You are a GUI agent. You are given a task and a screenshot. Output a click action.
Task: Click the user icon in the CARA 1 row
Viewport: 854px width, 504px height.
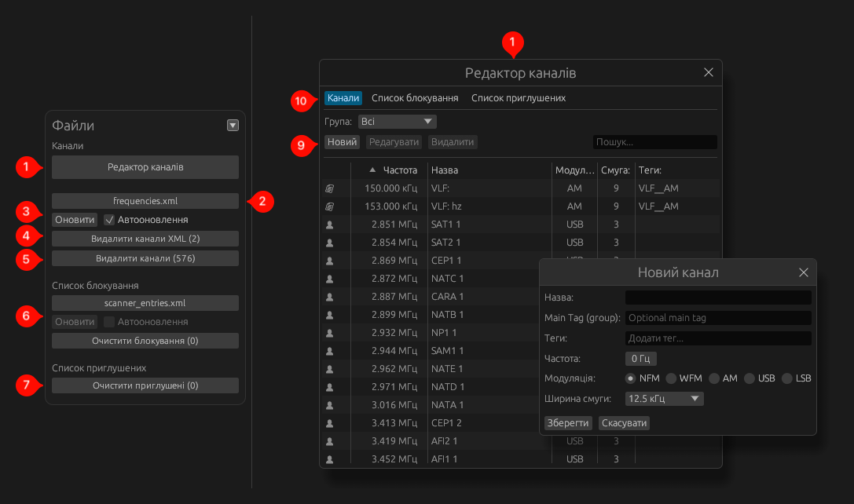pyautogui.click(x=329, y=297)
